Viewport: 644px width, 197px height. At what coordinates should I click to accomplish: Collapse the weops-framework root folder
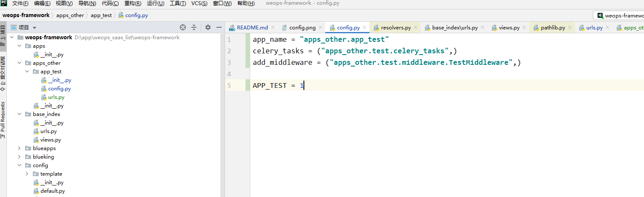pyautogui.click(x=12, y=38)
